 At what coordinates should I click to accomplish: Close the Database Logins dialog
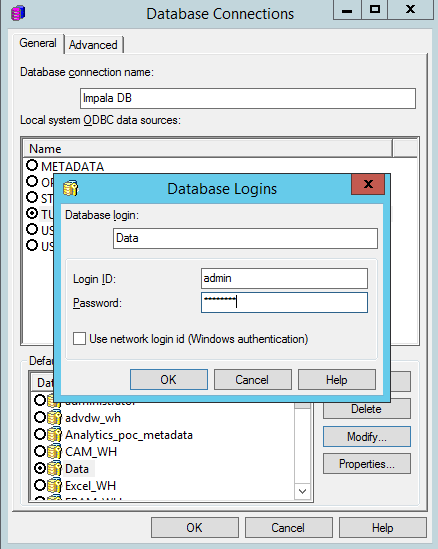[x=368, y=184]
